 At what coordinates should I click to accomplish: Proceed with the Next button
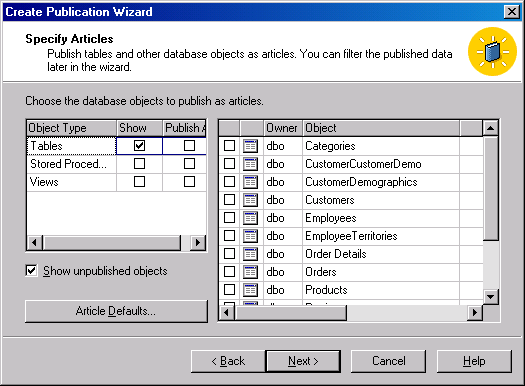(303, 361)
